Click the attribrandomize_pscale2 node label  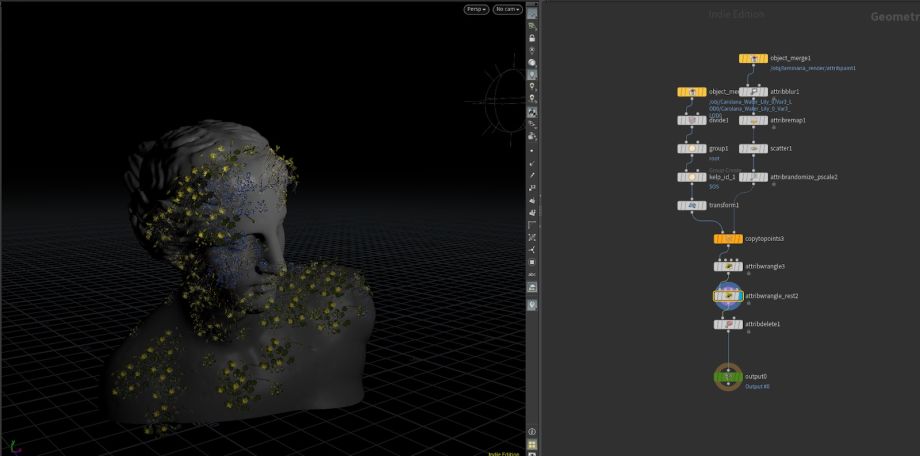coord(804,177)
